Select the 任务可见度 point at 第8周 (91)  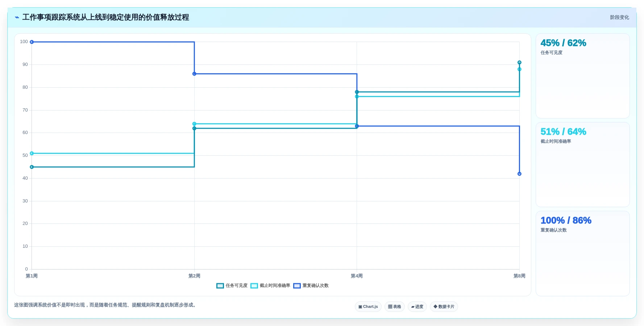[519, 63]
